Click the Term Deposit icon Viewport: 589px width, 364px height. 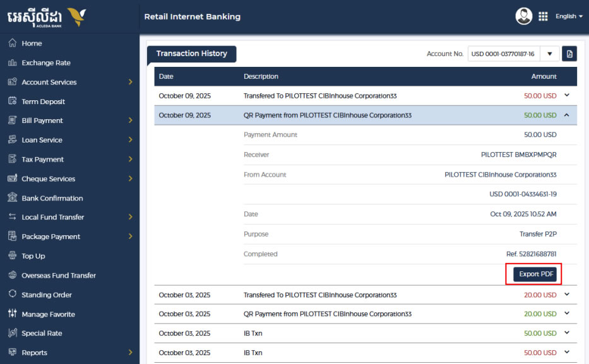[x=12, y=102]
